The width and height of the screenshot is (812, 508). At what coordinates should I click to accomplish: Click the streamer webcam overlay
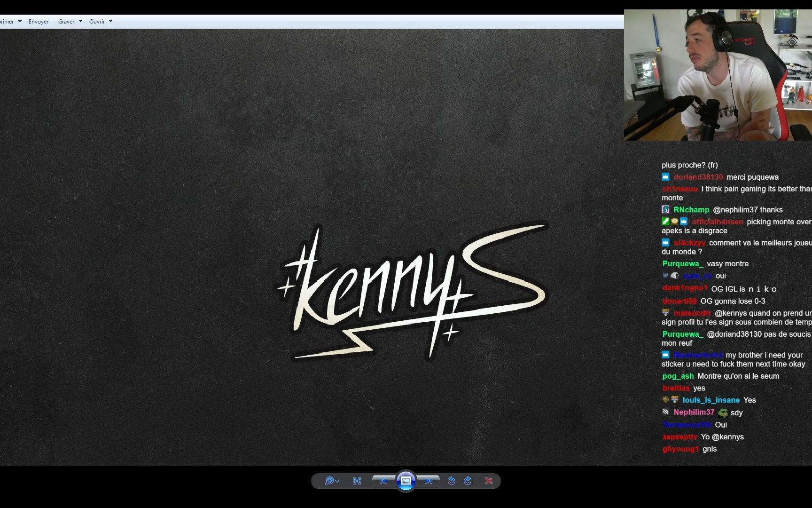pos(718,75)
